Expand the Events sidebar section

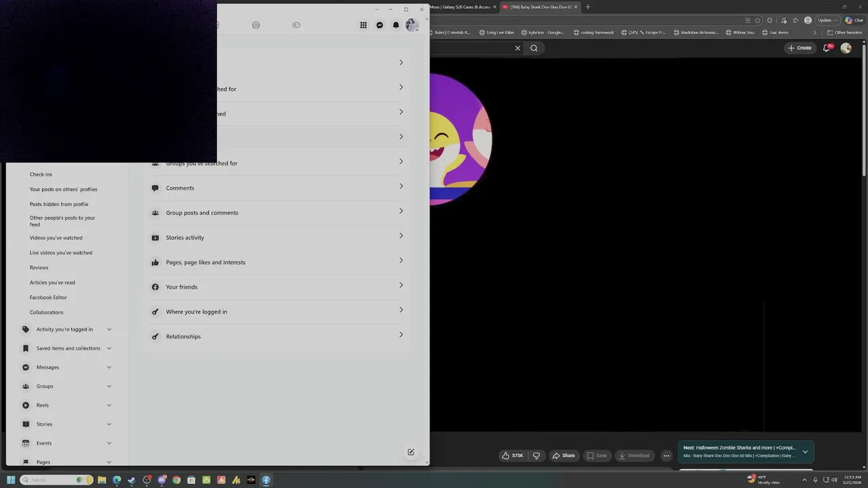(x=66, y=443)
